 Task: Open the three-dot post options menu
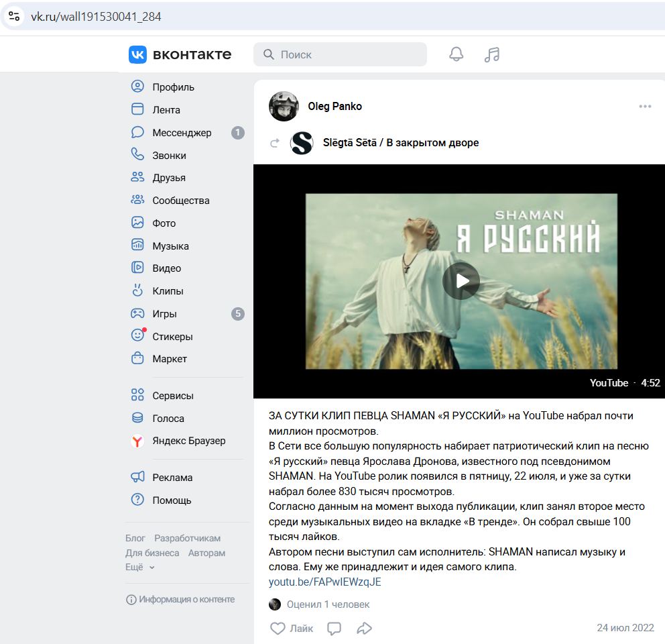pos(645,106)
